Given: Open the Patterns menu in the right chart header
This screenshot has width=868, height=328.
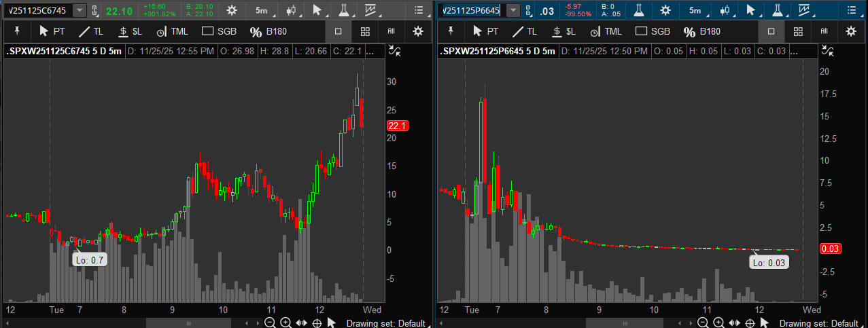Looking at the screenshot, I should (x=805, y=10).
